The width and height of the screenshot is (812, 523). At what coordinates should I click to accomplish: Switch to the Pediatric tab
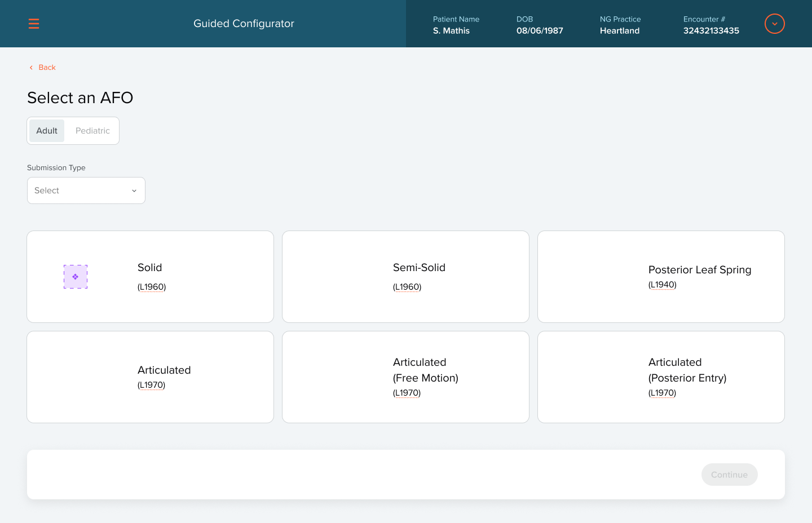click(x=92, y=131)
